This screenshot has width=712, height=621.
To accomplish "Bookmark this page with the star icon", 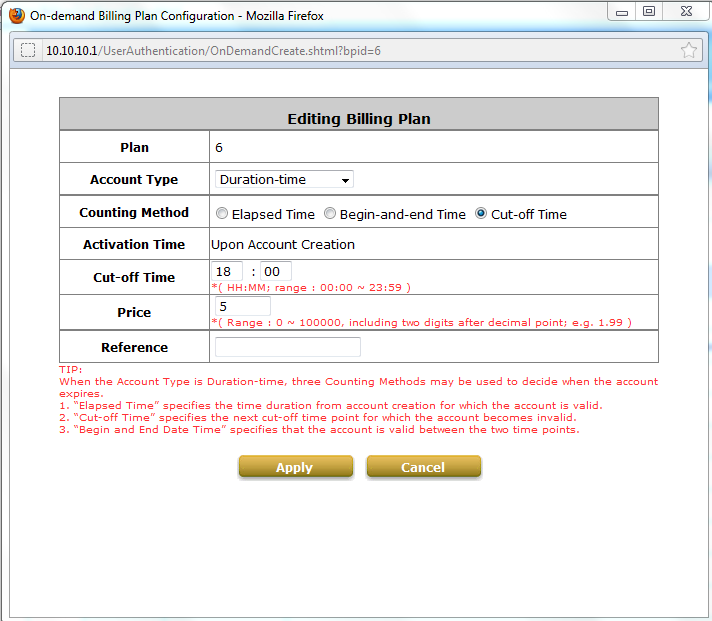I will point(688,50).
